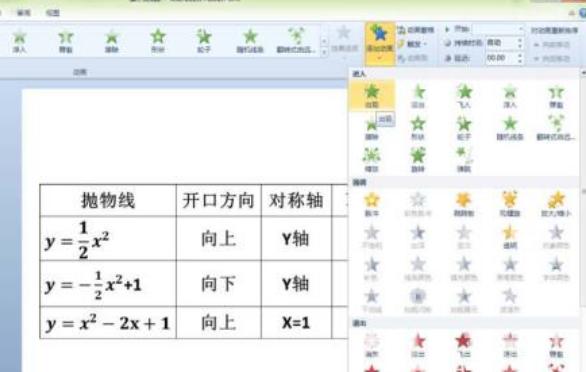The height and width of the screenshot is (372, 586).
Task: Apply 陀螺旋 emphasis effect
Action: point(510,205)
